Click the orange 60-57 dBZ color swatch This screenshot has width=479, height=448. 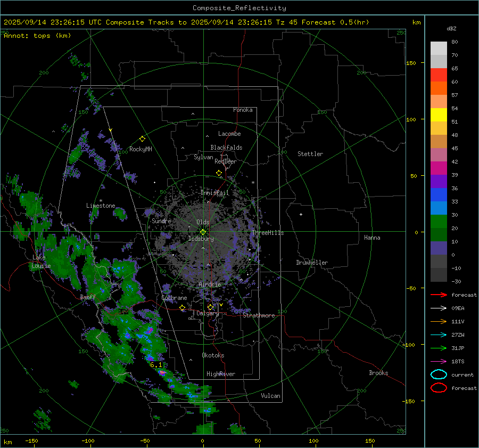(439, 88)
